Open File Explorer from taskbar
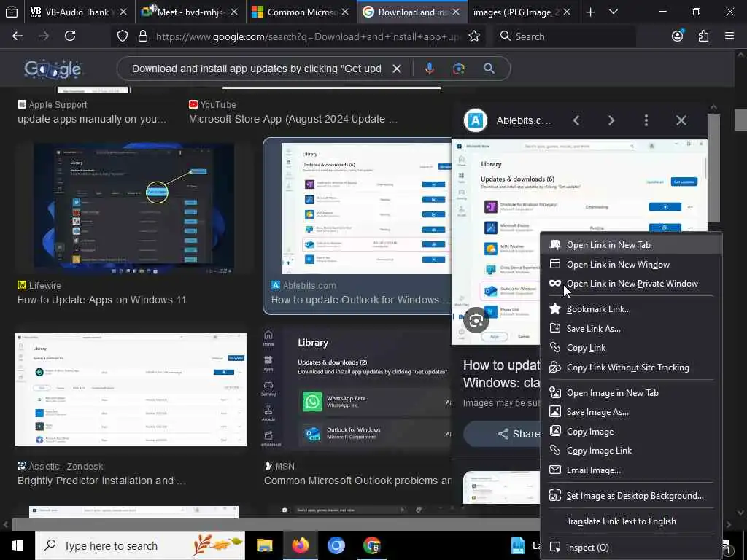 click(264, 545)
